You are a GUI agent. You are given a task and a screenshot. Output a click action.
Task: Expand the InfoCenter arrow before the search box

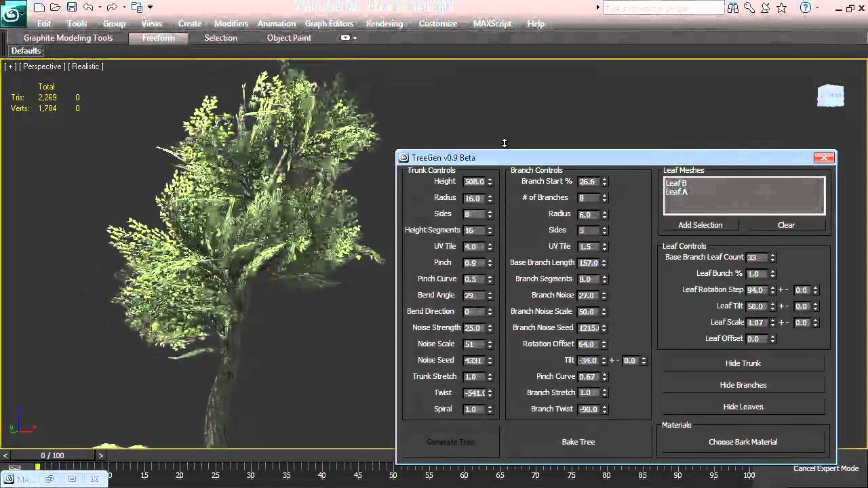(597, 7)
